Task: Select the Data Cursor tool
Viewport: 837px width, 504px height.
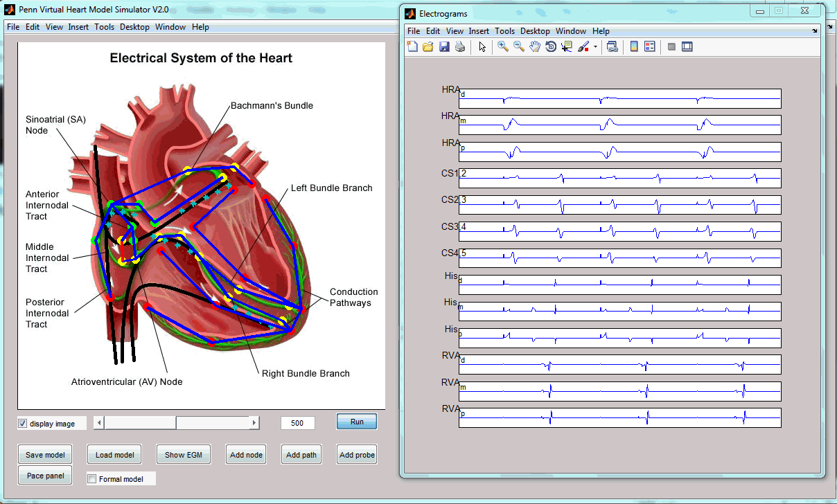Action: coord(567,47)
